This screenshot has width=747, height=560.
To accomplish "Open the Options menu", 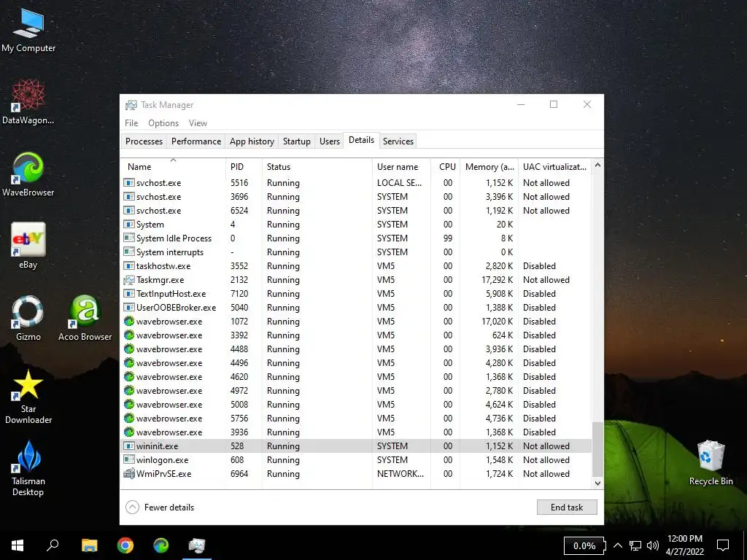I will click(163, 122).
